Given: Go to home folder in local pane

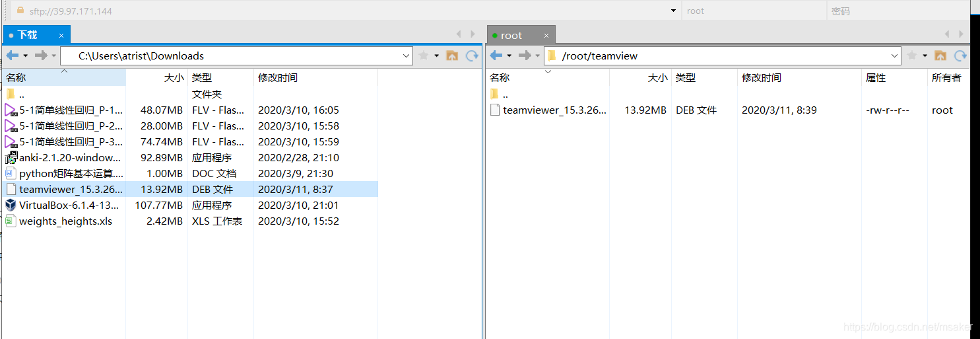Looking at the screenshot, I should [x=452, y=56].
